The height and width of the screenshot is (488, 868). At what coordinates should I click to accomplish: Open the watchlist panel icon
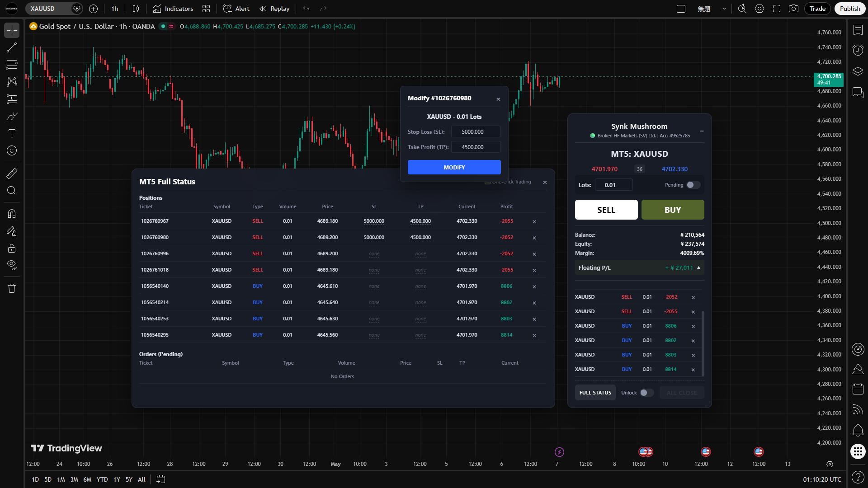coord(858,30)
